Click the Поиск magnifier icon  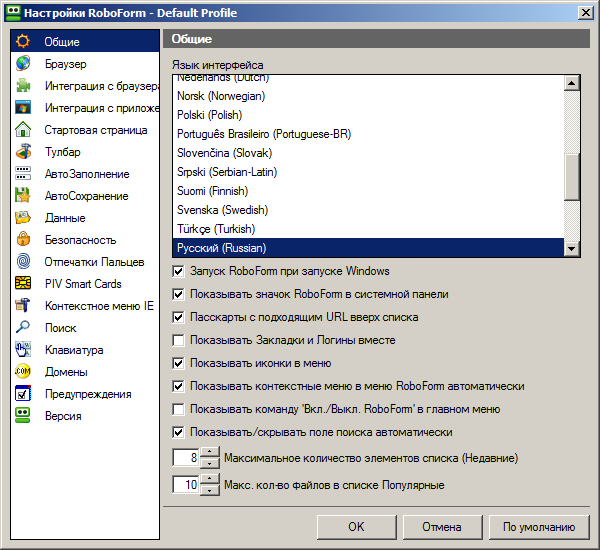click(x=23, y=328)
